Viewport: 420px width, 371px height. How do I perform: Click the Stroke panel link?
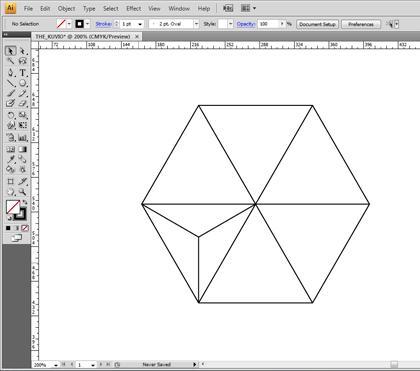(104, 24)
